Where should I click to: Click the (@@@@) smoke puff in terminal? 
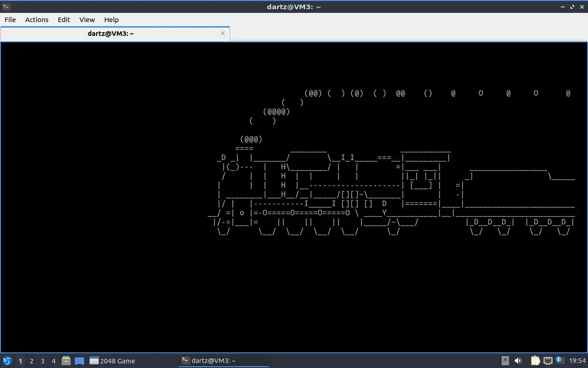(x=277, y=111)
